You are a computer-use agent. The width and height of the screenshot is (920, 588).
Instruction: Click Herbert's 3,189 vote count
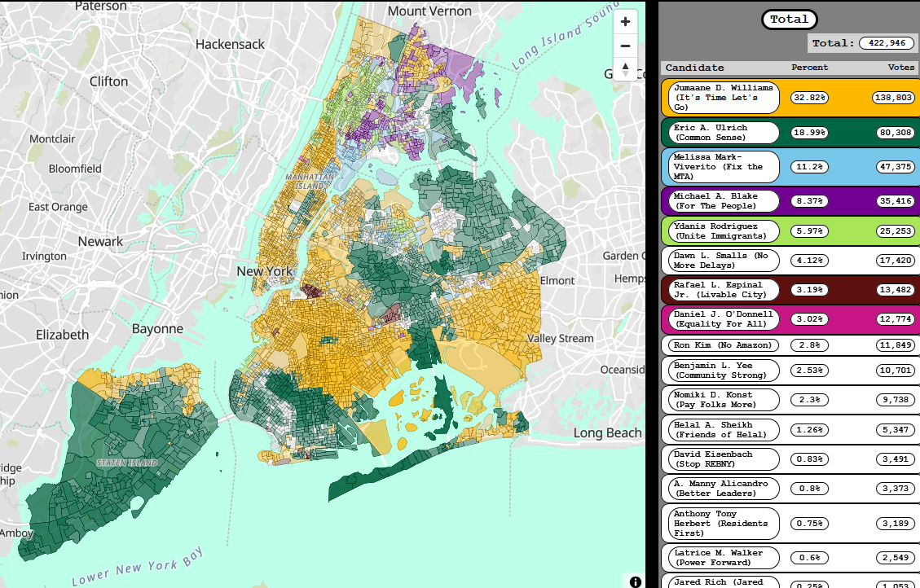pyautogui.click(x=896, y=523)
